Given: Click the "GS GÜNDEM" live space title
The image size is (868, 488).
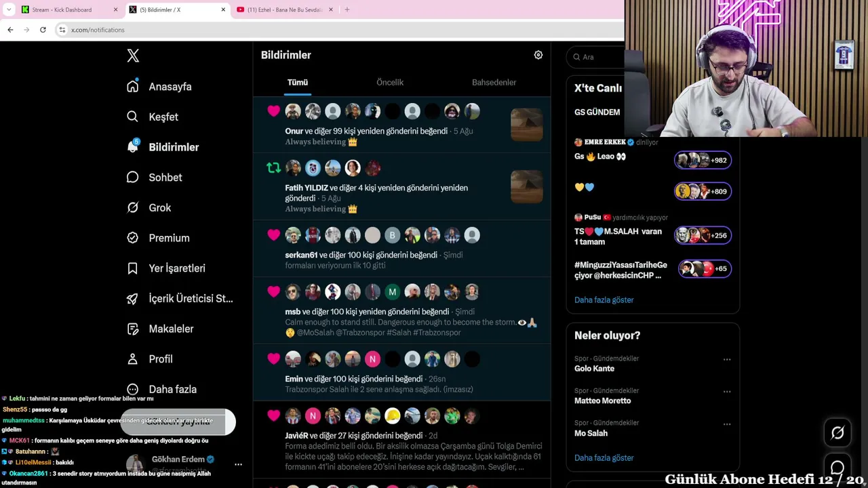Looking at the screenshot, I should pyautogui.click(x=597, y=113).
